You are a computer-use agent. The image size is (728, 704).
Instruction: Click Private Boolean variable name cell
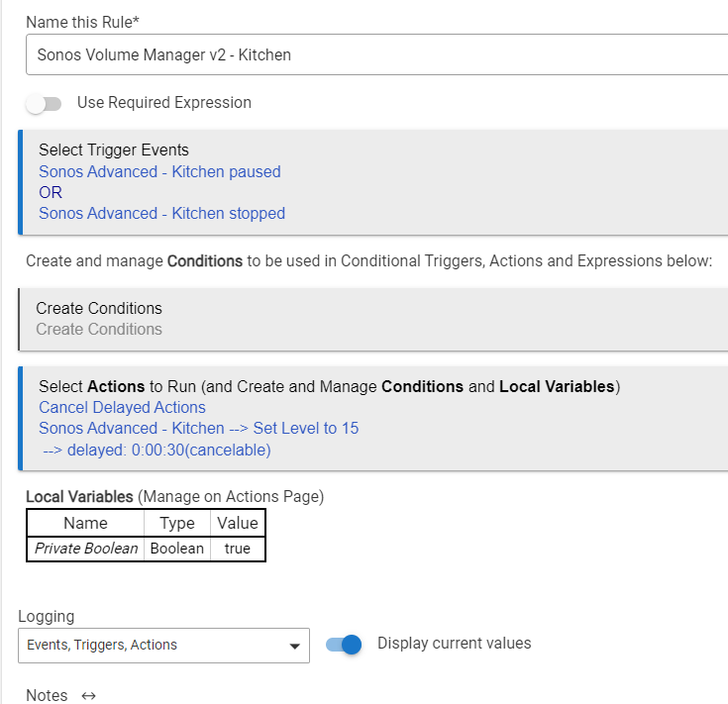(86, 549)
